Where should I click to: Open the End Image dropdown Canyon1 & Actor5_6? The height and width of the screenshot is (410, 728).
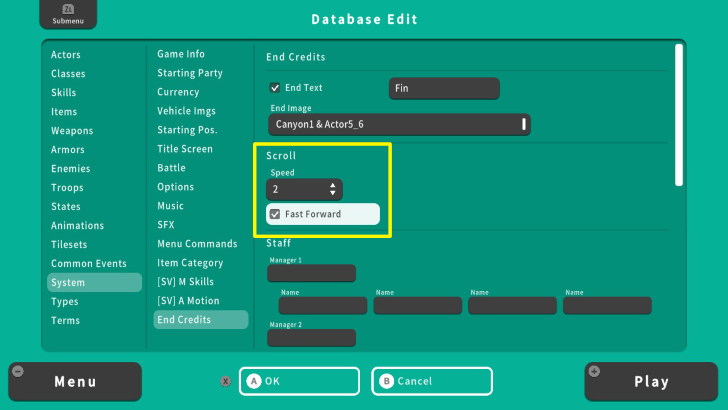(399, 124)
